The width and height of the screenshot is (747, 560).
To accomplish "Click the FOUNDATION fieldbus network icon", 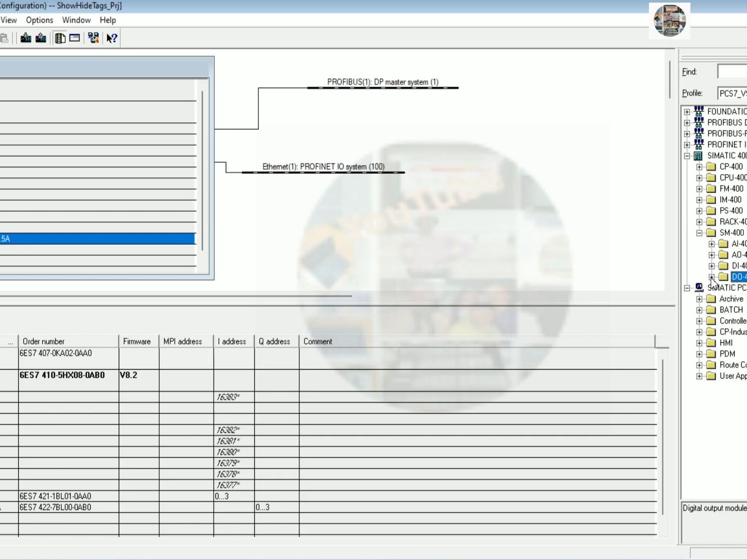I will [699, 111].
